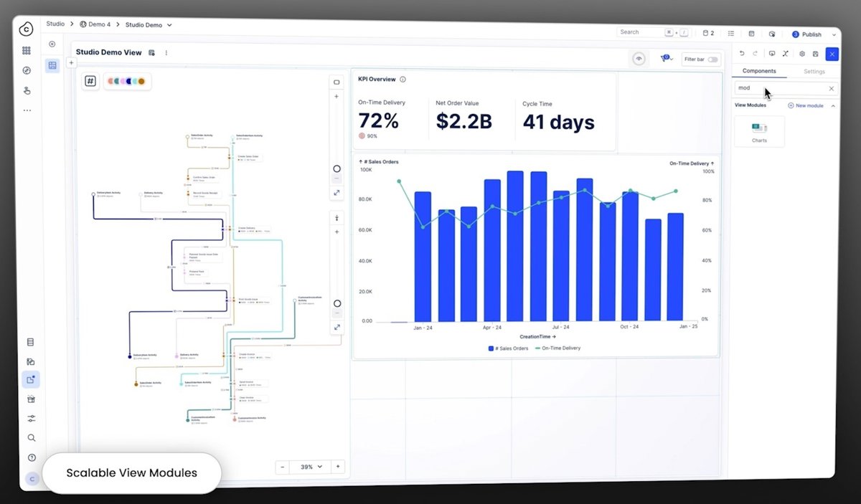Viewport: 861px width, 504px height.
Task: Open the 39% zoom level dropdown
Action: (311, 467)
